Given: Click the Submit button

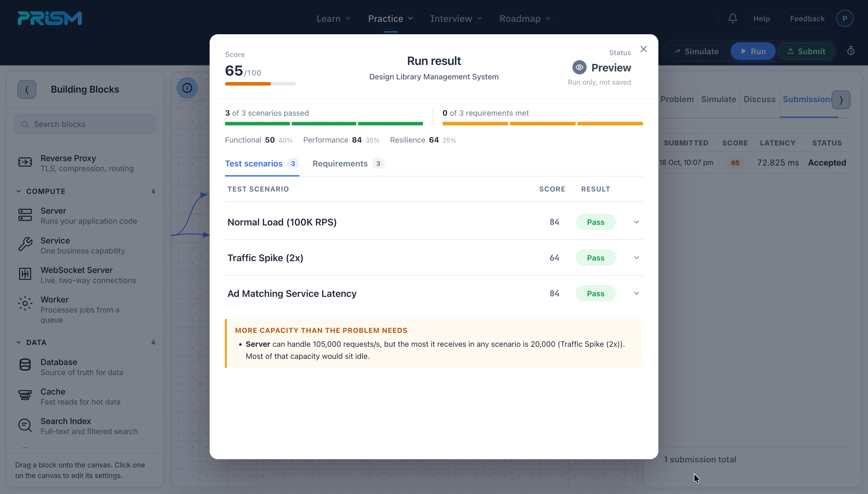Looking at the screenshot, I should pyautogui.click(x=806, y=51).
